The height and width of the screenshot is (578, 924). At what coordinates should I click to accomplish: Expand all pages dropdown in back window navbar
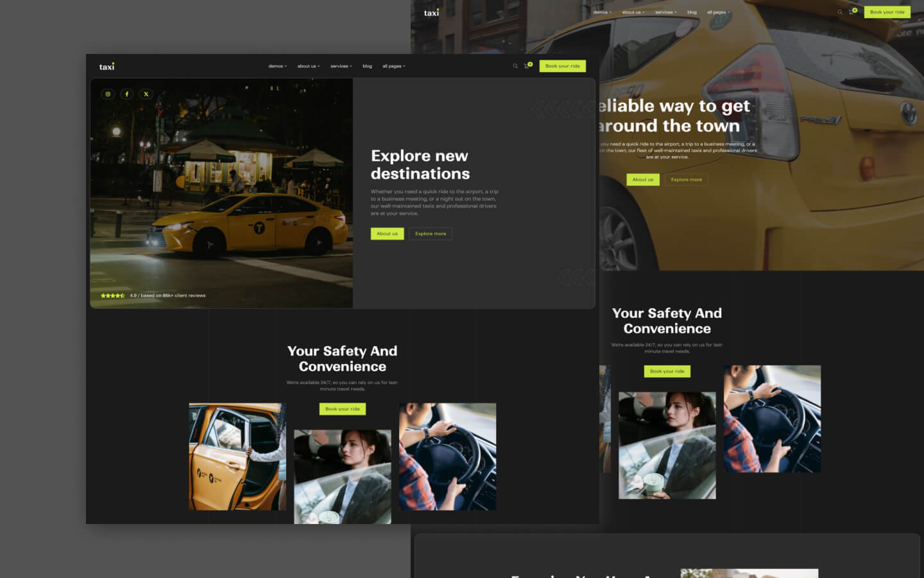(719, 12)
